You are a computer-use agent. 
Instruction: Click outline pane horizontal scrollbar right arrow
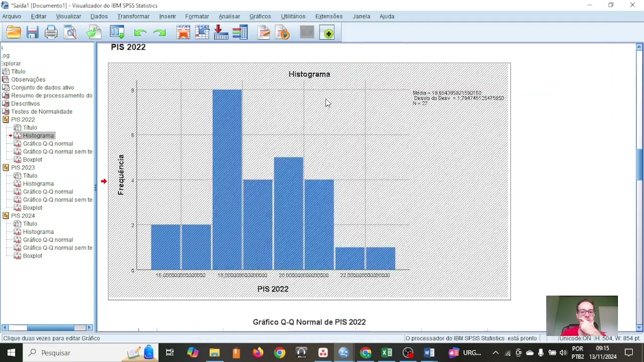point(90,328)
